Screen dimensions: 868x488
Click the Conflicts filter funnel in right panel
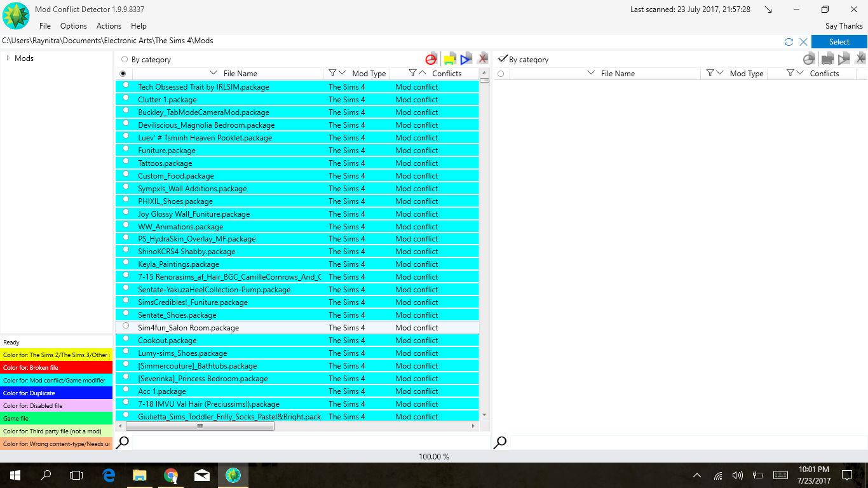790,73
